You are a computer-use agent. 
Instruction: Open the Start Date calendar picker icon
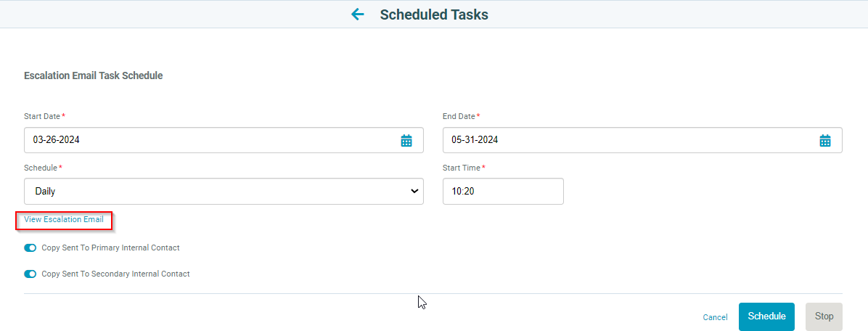(x=406, y=141)
